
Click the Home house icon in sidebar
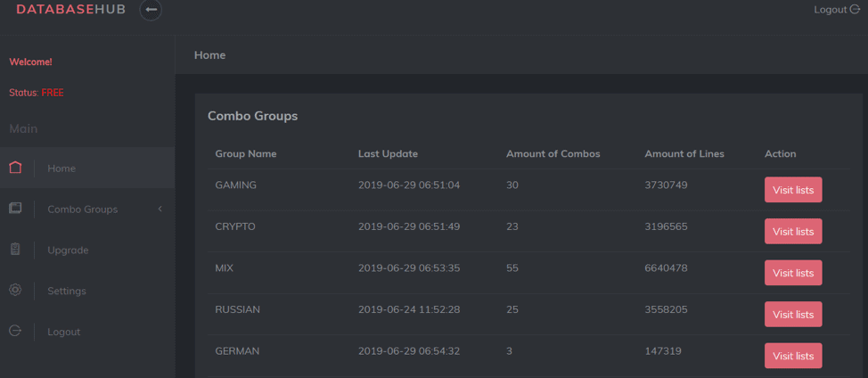pyautogui.click(x=15, y=168)
